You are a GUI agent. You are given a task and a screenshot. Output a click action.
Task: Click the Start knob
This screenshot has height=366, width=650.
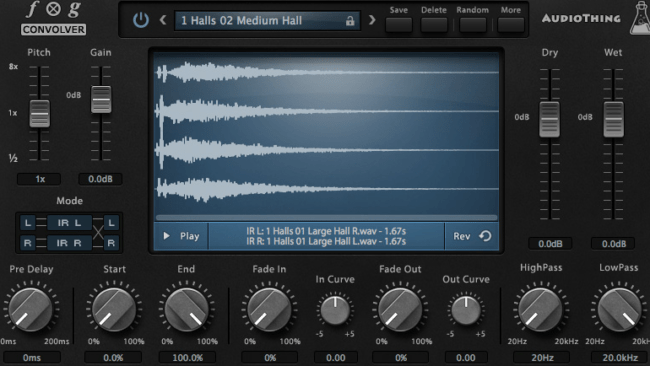point(114,310)
